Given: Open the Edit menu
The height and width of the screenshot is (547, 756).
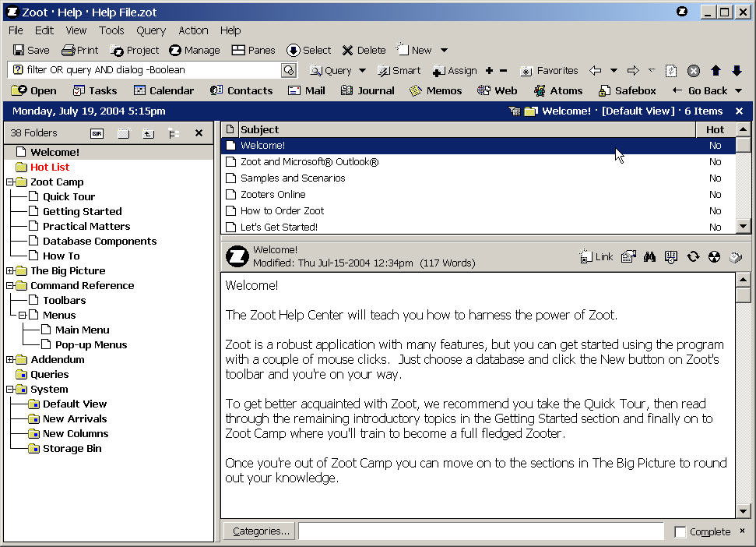Looking at the screenshot, I should pyautogui.click(x=44, y=30).
